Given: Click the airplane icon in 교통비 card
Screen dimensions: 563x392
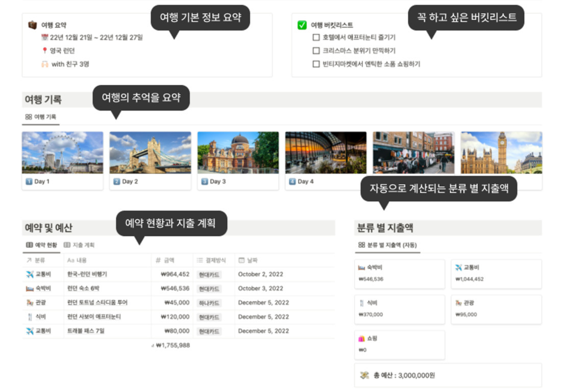Looking at the screenshot, I should tap(458, 267).
